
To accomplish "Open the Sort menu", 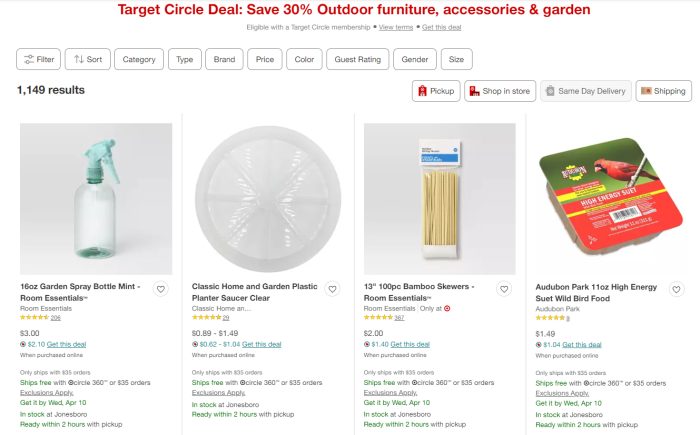I will 88,59.
